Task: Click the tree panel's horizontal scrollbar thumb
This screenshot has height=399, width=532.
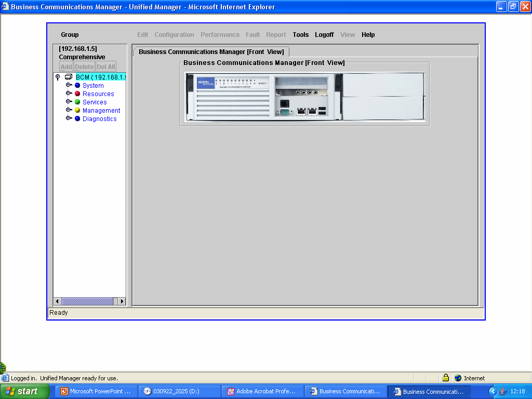Action: (x=87, y=301)
